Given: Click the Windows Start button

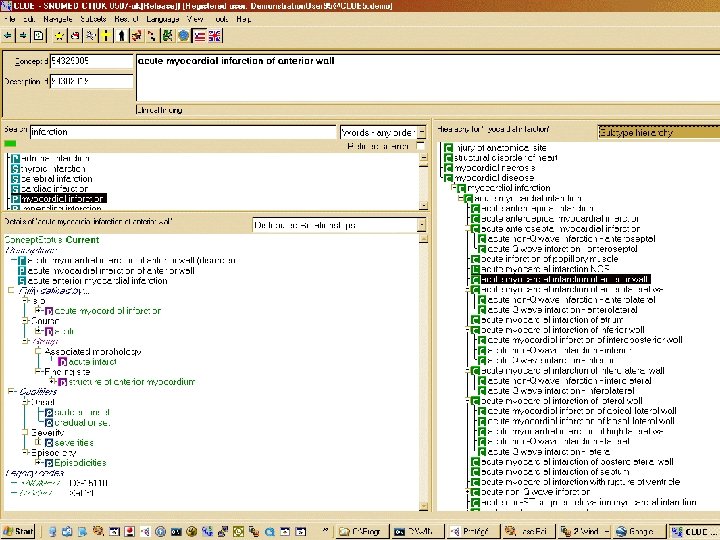Looking at the screenshot, I should (x=18, y=531).
